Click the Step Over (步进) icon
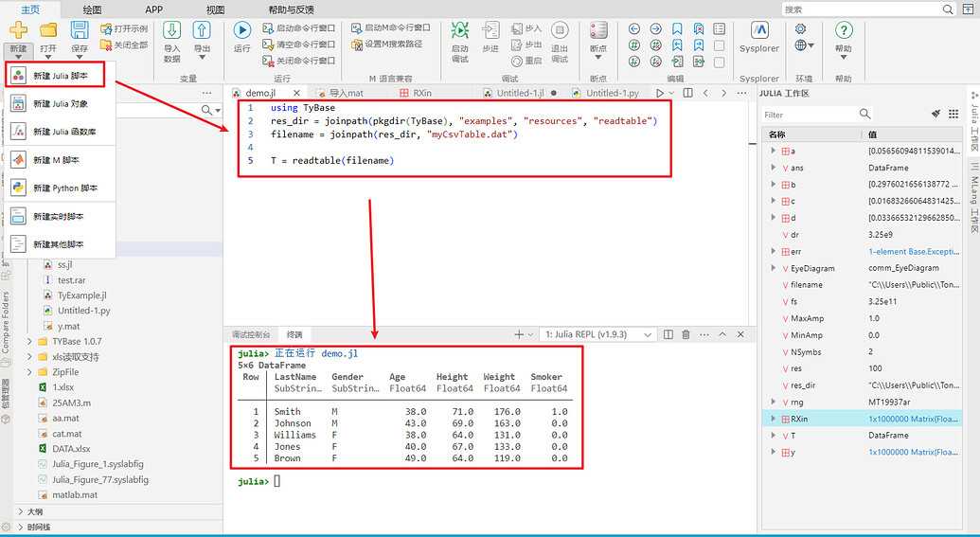 point(490,30)
